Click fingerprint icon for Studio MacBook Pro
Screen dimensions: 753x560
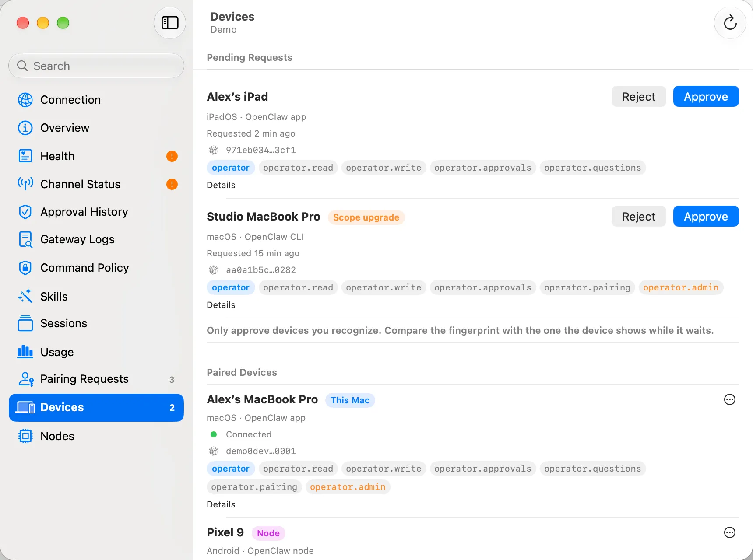click(x=213, y=270)
